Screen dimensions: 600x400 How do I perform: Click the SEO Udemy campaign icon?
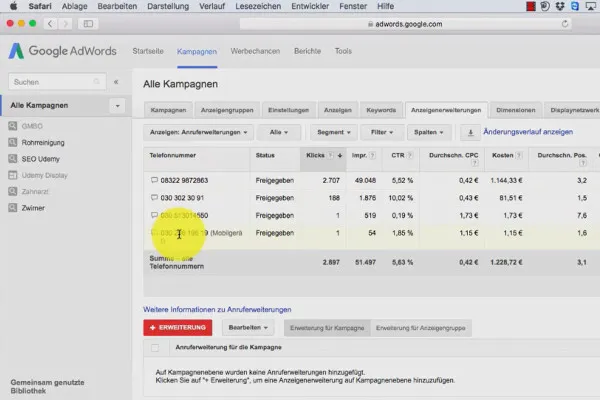point(13,158)
